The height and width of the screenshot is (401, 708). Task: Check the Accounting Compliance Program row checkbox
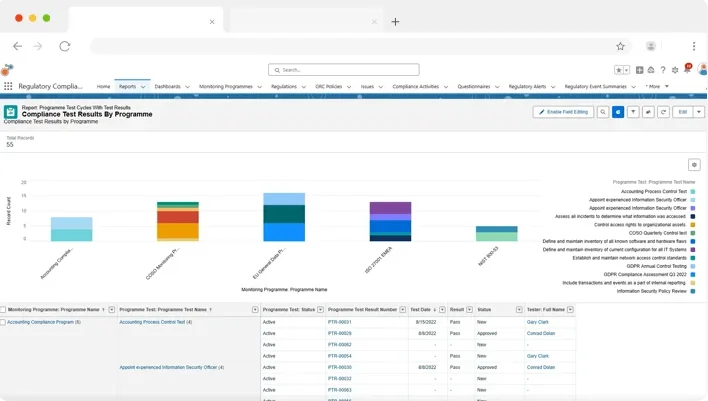(3, 322)
